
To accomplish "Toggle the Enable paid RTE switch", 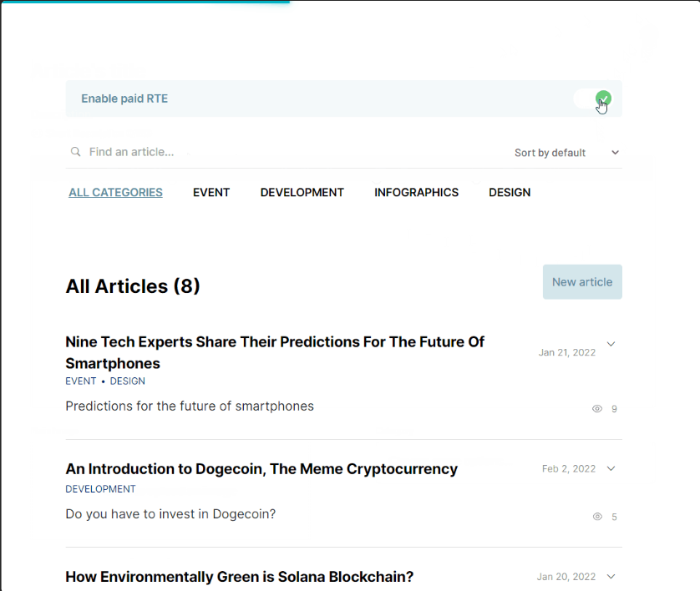I will tap(593, 98).
